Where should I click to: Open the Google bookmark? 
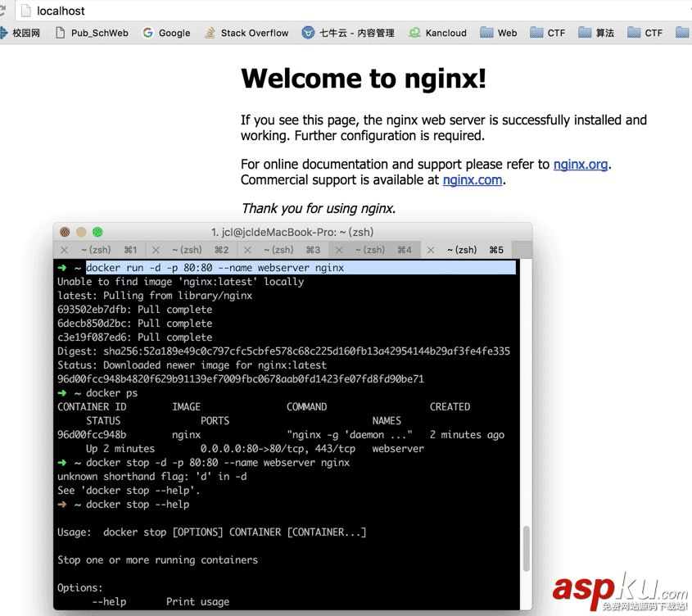tap(166, 33)
